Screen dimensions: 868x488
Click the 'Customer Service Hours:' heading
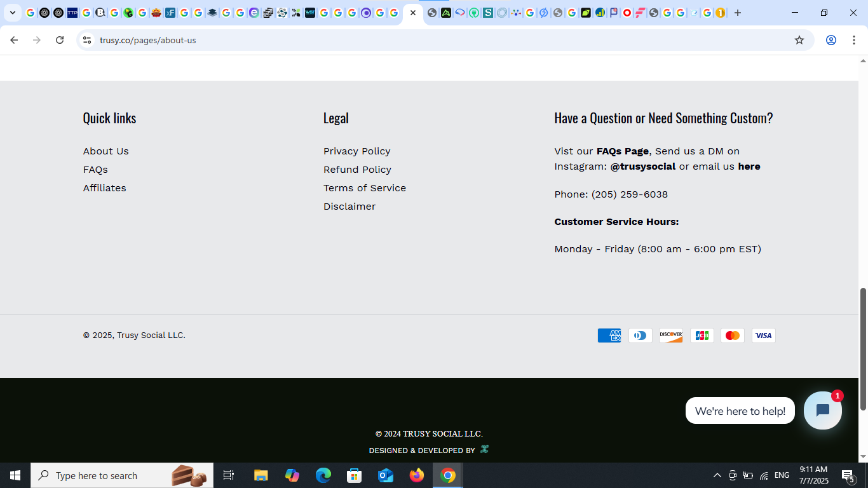pos(616,222)
